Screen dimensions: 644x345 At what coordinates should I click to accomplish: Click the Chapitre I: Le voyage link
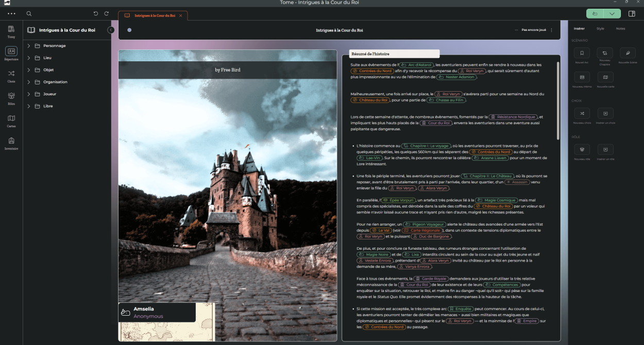[426, 146]
